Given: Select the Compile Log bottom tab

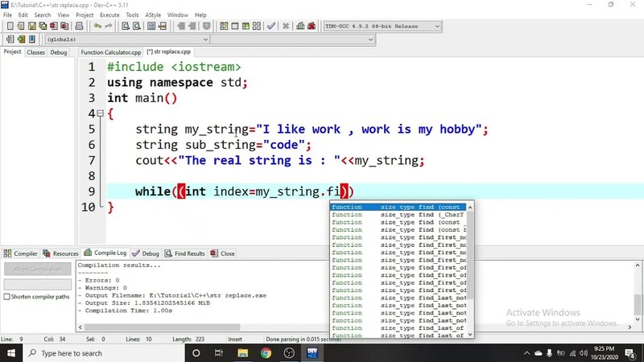Looking at the screenshot, I should click(105, 253).
